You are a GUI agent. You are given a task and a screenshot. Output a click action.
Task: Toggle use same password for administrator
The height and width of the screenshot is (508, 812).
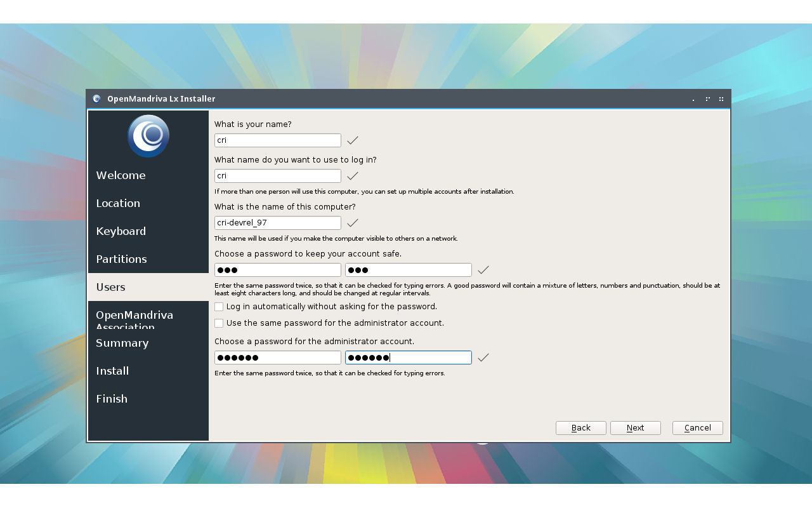(x=219, y=323)
